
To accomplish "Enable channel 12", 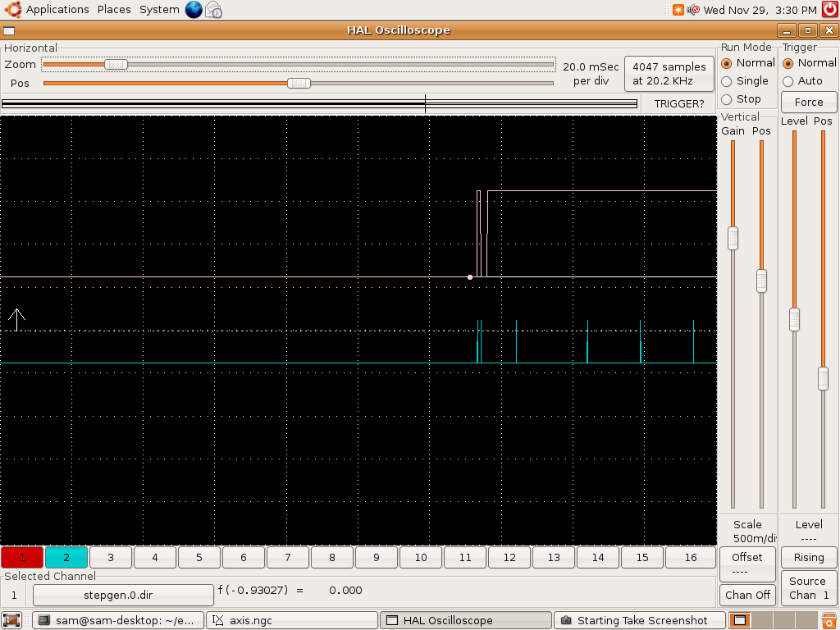I will coord(509,557).
